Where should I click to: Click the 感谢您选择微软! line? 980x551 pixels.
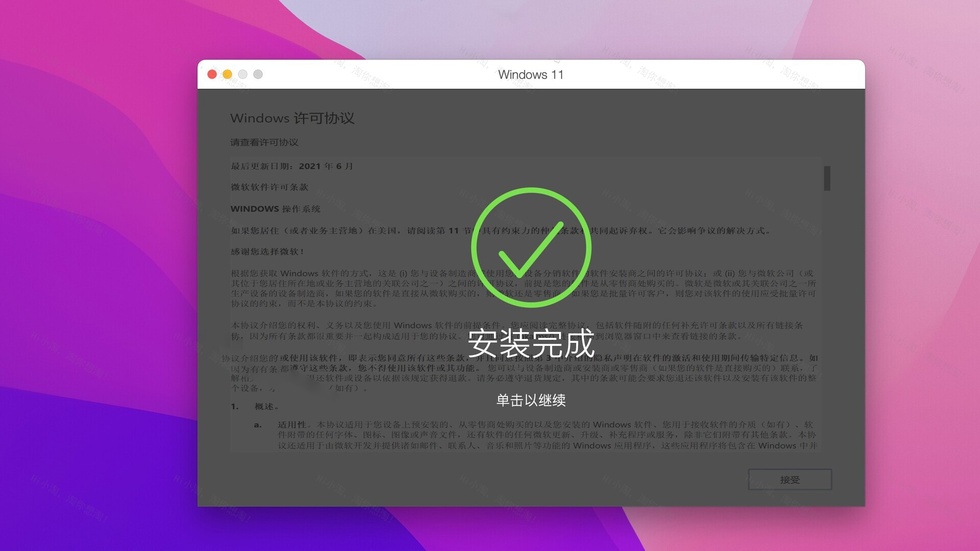[268, 252]
